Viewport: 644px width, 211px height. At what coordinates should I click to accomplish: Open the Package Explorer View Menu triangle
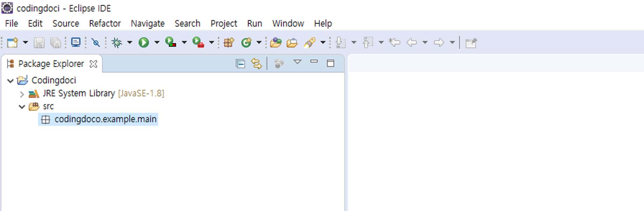[297, 62]
